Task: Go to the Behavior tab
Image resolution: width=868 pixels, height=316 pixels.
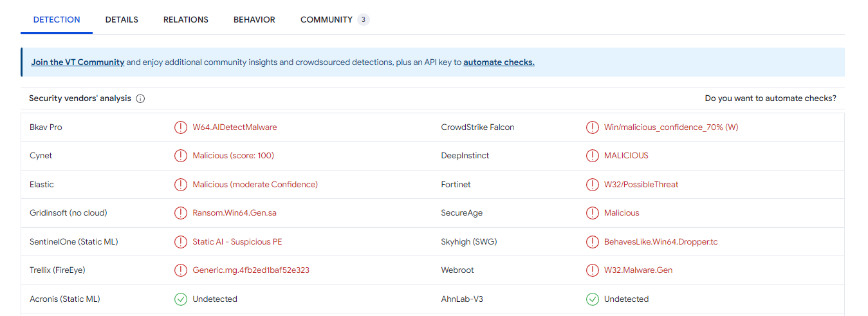Action: (x=254, y=20)
